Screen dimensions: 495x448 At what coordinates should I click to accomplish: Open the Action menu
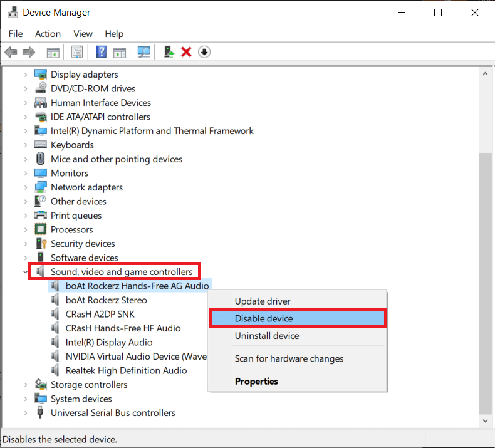point(48,34)
